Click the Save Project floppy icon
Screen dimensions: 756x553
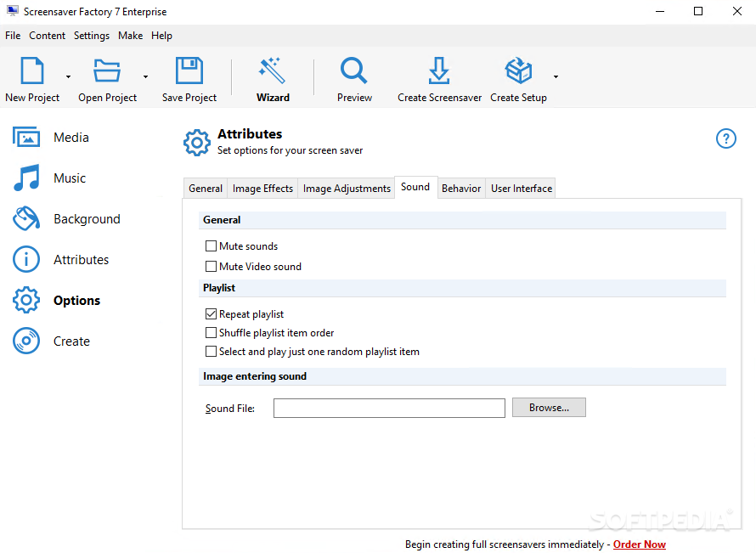pos(189,71)
